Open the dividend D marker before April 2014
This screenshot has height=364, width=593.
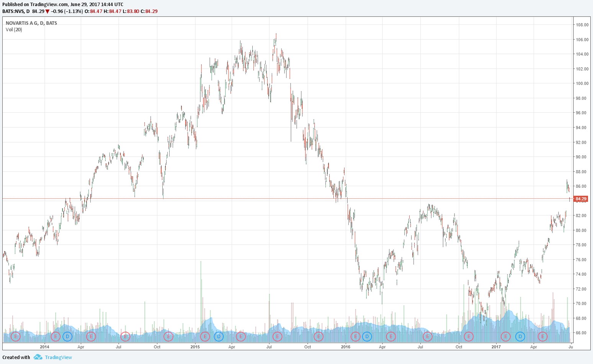pyautogui.click(x=67, y=336)
